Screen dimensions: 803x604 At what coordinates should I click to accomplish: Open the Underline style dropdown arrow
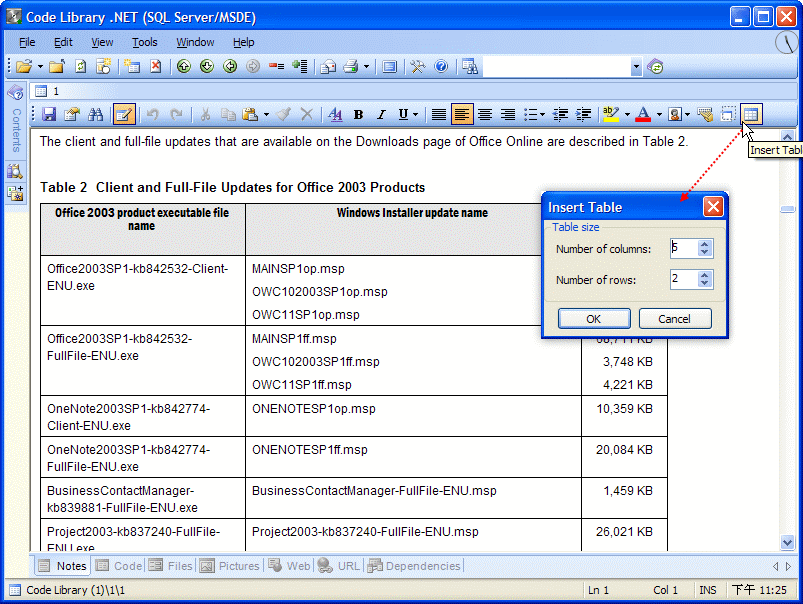(x=415, y=114)
